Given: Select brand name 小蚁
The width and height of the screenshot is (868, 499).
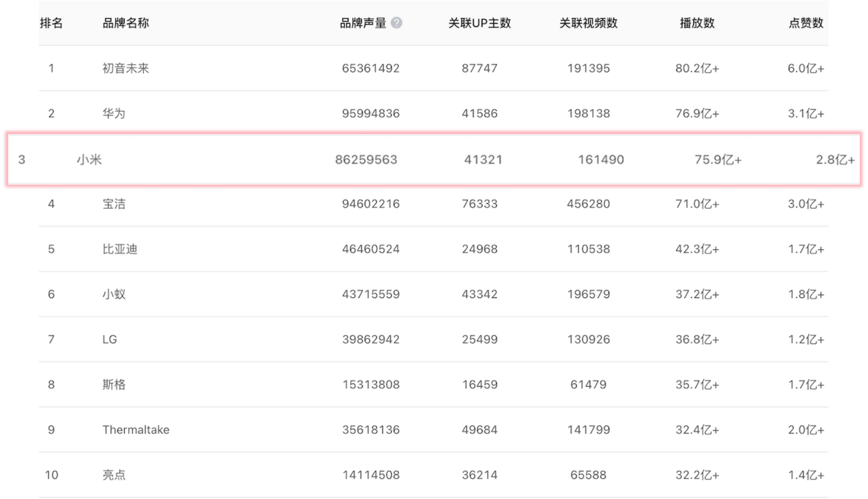Looking at the screenshot, I should pyautogui.click(x=114, y=294).
